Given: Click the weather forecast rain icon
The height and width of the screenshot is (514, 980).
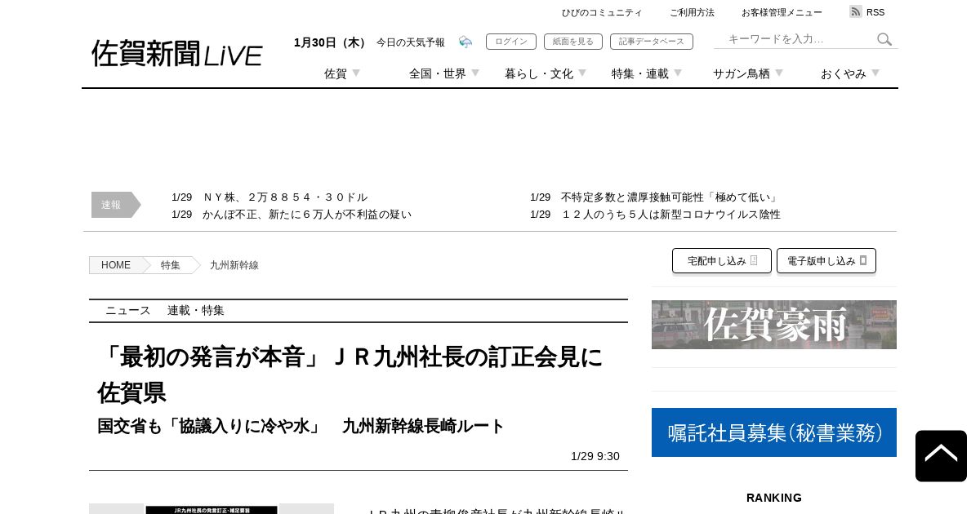Looking at the screenshot, I should pyautogui.click(x=465, y=42).
